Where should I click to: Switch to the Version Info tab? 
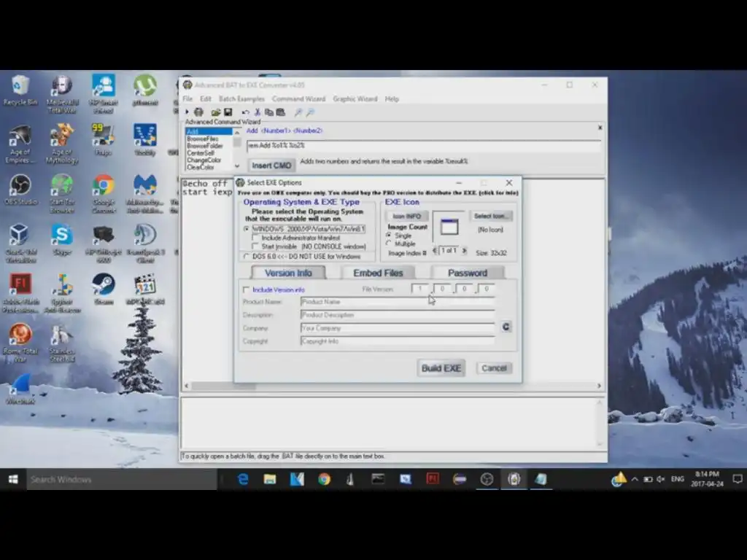tap(288, 273)
